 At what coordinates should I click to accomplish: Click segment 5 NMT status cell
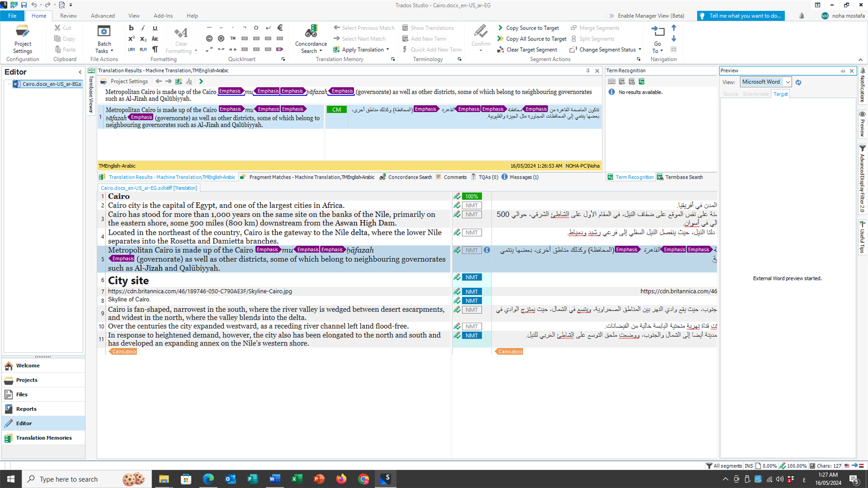(x=472, y=250)
